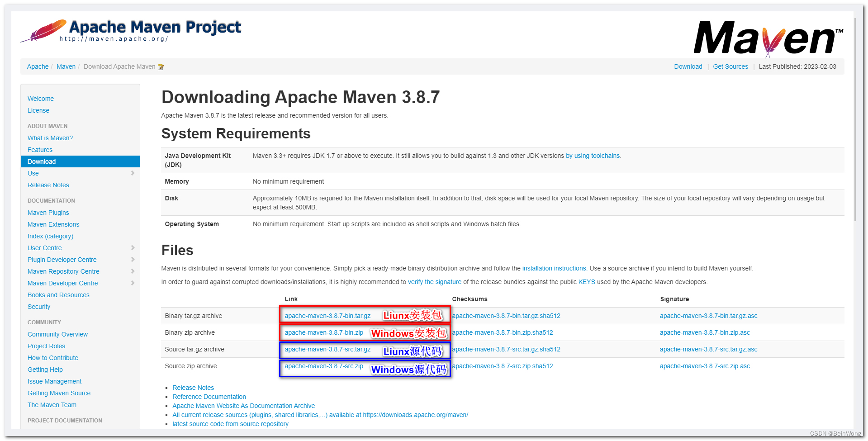Open What is Maven? sidebar item
Image resolution: width=868 pixels, height=441 pixels.
(50, 138)
